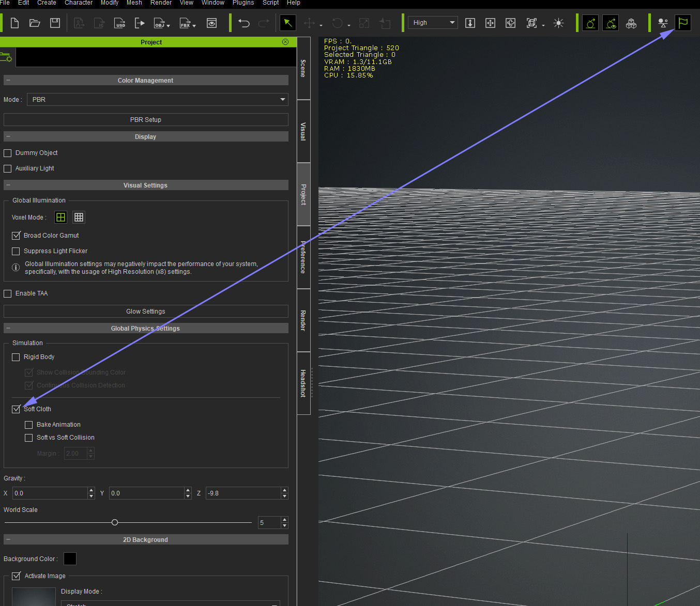Image resolution: width=700 pixels, height=606 pixels.
Task: Uncheck the Soft Cloth checkbox
Action: pos(16,409)
